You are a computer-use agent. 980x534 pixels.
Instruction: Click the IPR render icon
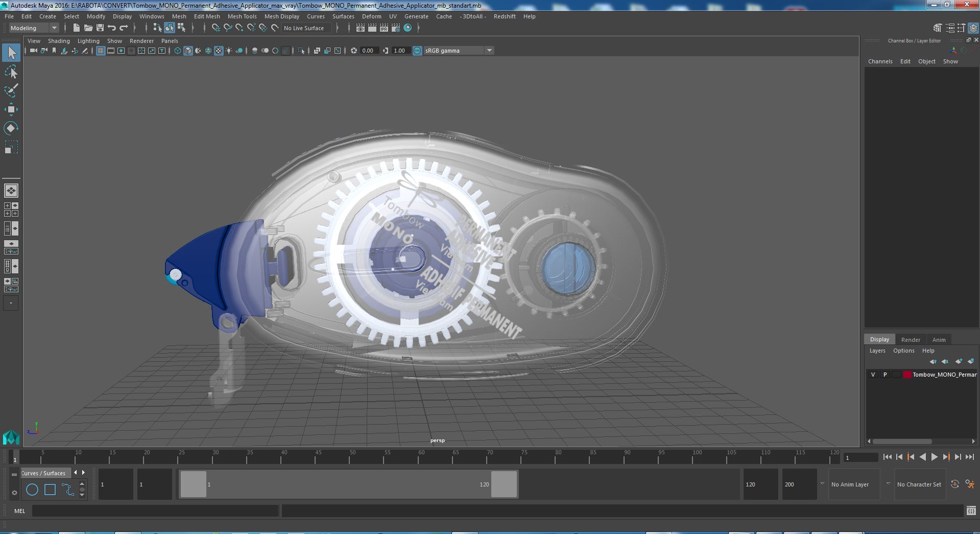click(384, 28)
